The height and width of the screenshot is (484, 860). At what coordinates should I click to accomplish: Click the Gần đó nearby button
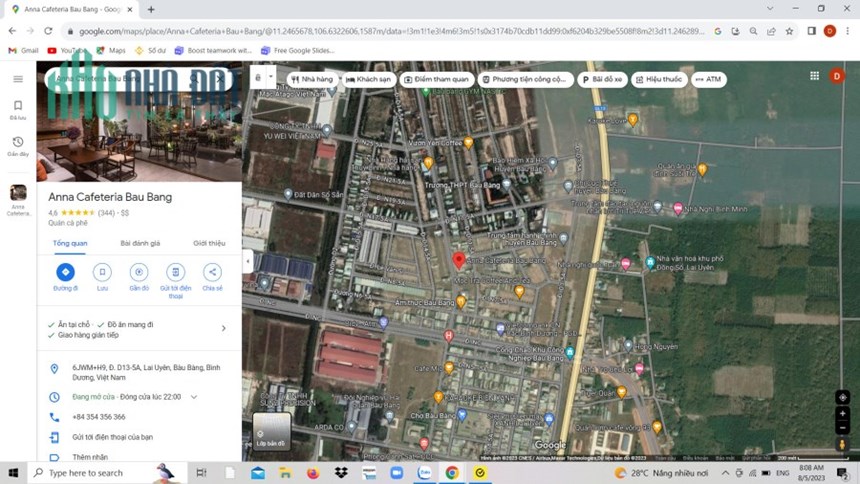tap(139, 277)
